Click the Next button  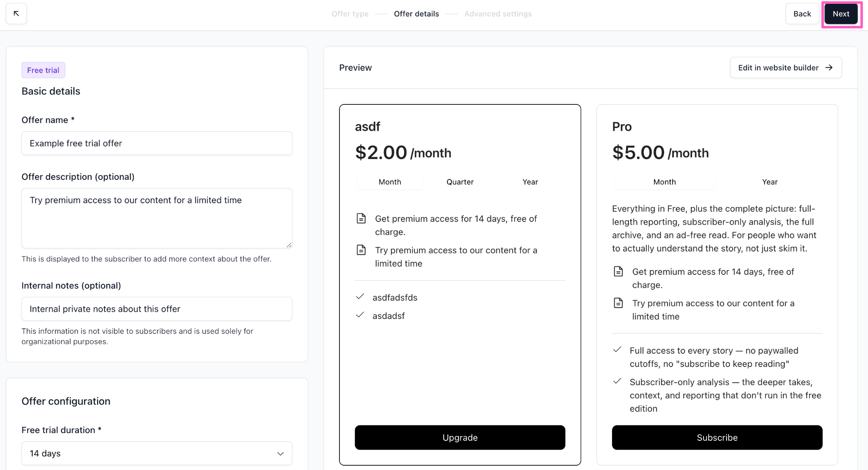(x=841, y=14)
